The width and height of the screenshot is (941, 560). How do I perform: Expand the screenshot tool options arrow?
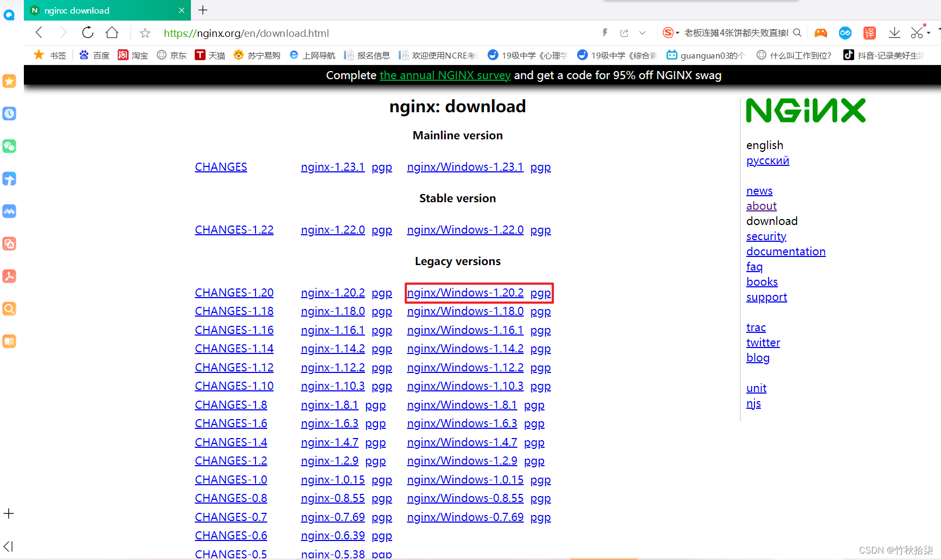click(929, 33)
